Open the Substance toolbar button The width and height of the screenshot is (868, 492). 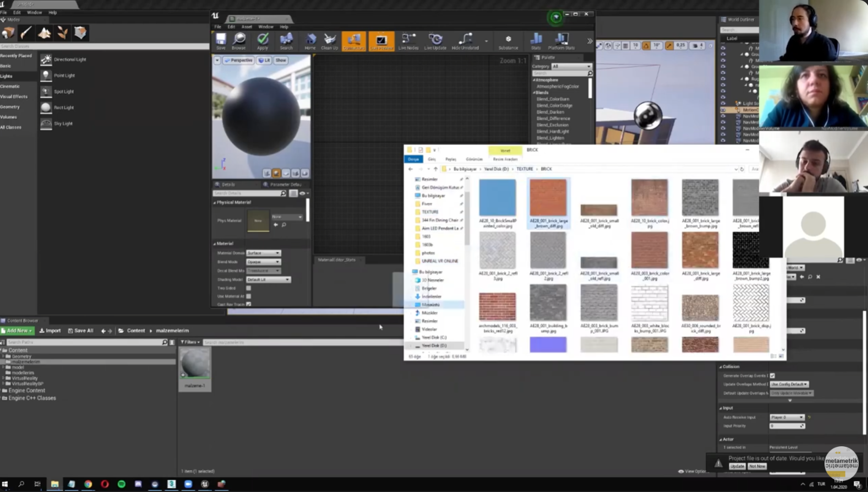508,41
